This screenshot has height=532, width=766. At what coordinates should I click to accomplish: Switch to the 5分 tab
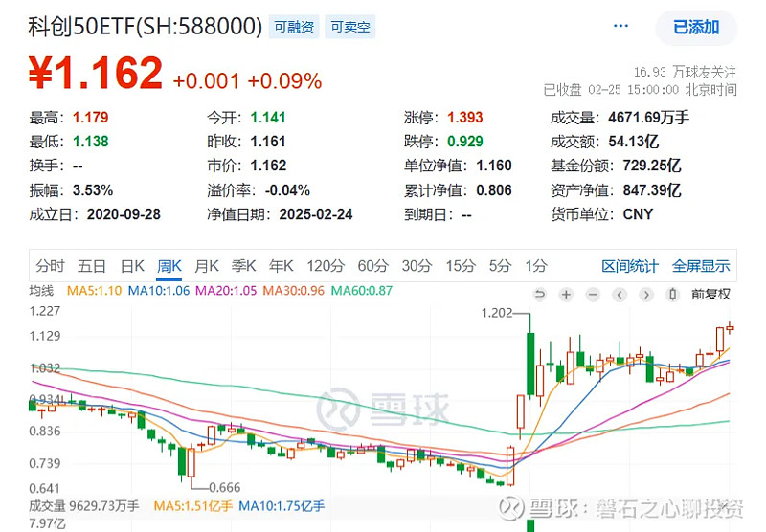coord(500,266)
